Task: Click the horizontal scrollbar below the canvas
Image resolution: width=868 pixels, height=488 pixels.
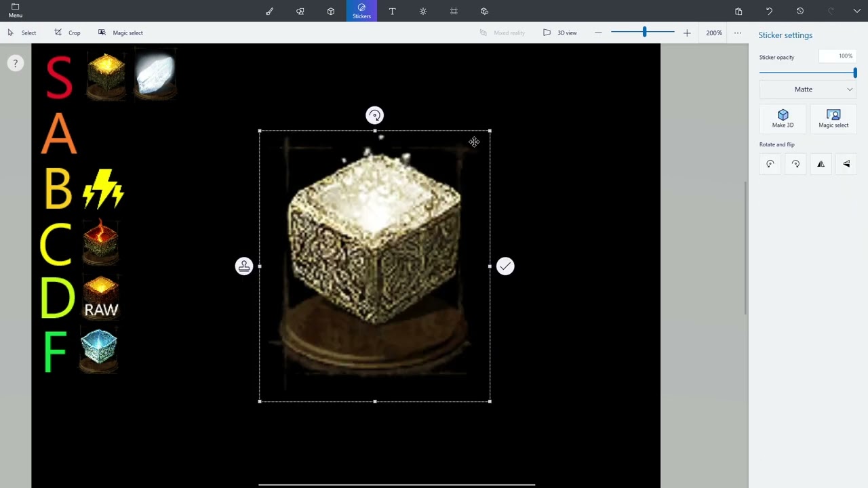Action: coord(397,485)
